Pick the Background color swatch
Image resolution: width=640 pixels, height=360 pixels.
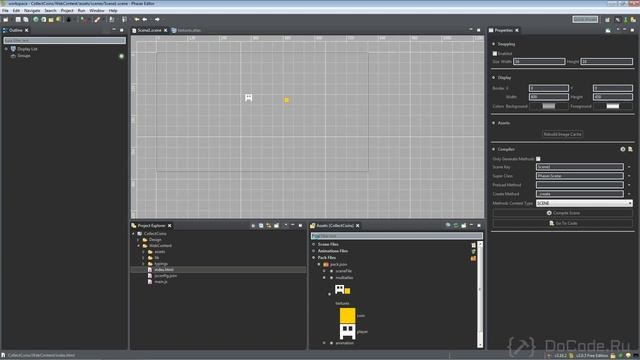[549, 106]
